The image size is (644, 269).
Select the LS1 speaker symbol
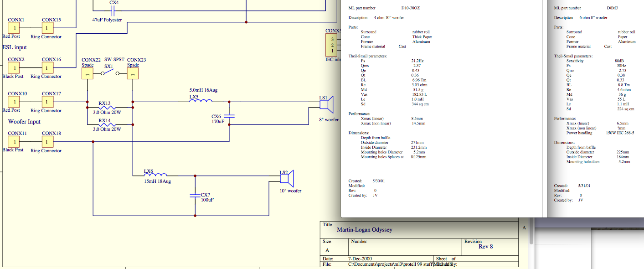click(327, 104)
